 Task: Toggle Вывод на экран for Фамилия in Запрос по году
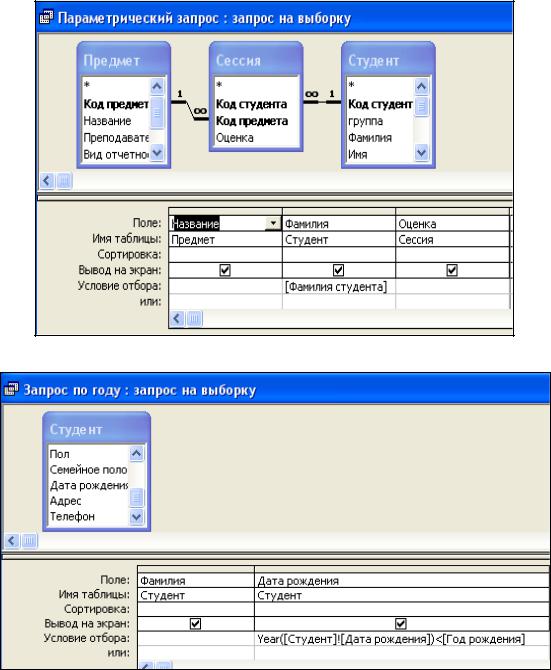coord(195,624)
